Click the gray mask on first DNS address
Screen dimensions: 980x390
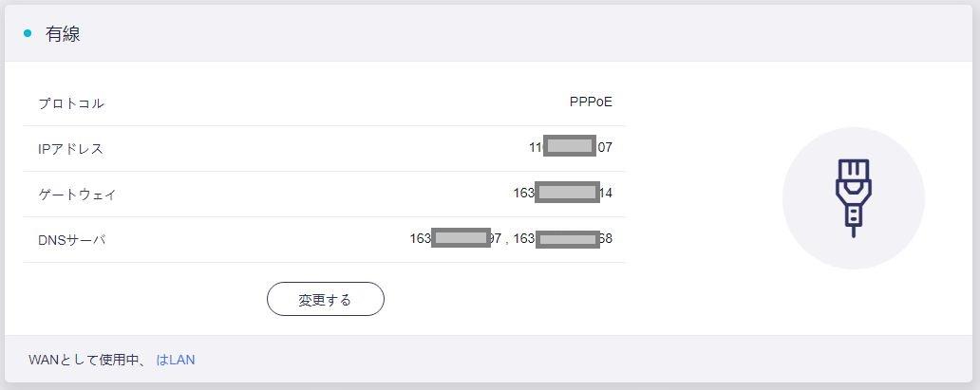click(x=461, y=238)
